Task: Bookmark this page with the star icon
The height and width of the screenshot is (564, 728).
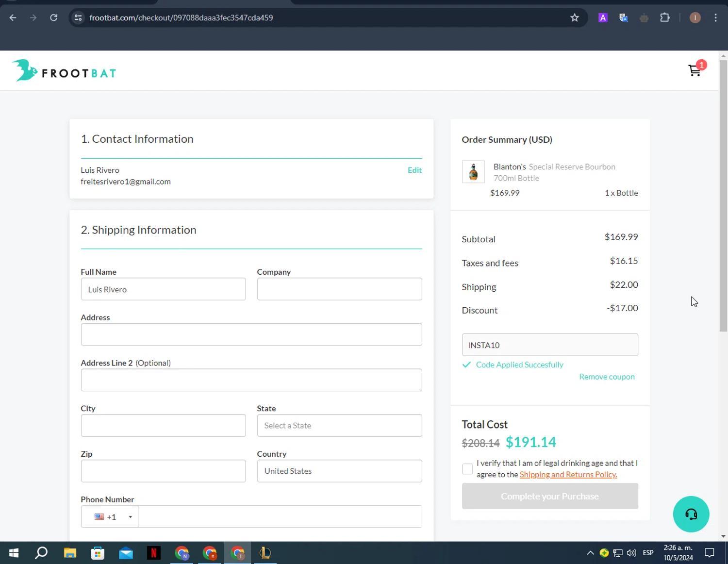Action: 575,17
